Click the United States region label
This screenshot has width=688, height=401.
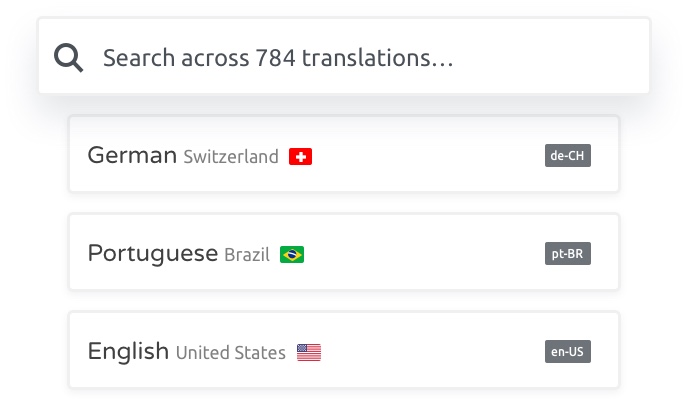tap(230, 353)
